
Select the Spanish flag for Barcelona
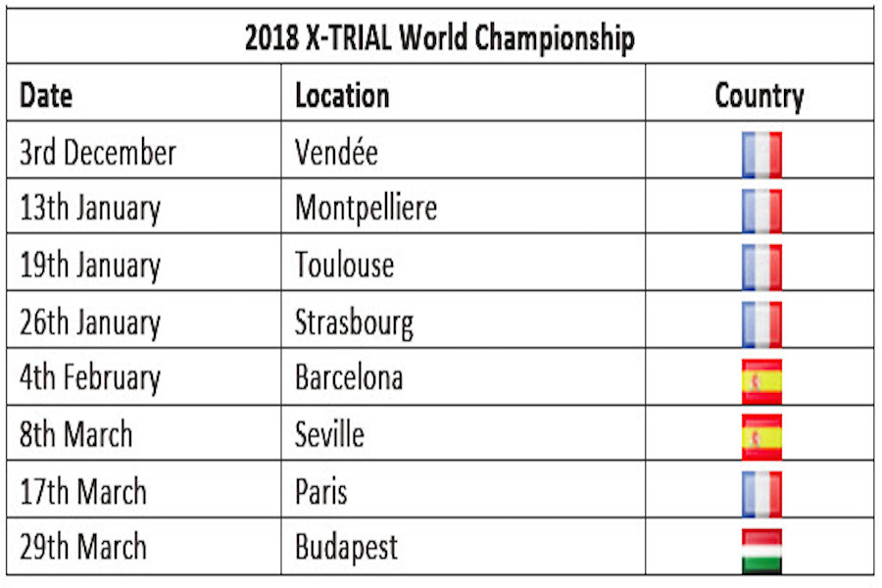click(x=761, y=381)
